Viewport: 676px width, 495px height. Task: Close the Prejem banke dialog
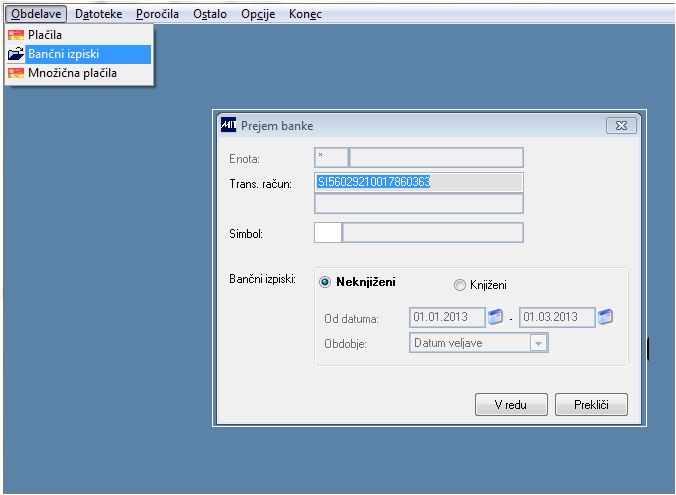pos(621,125)
